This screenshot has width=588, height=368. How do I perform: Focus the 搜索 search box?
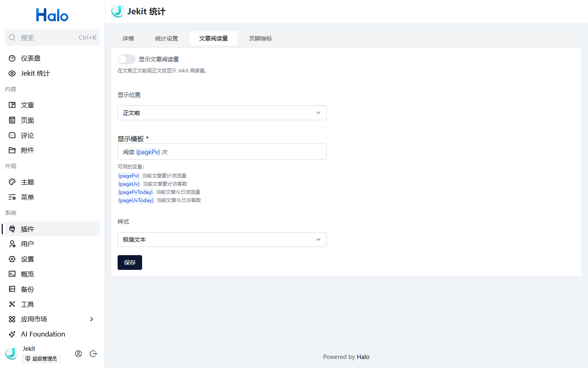coord(52,38)
